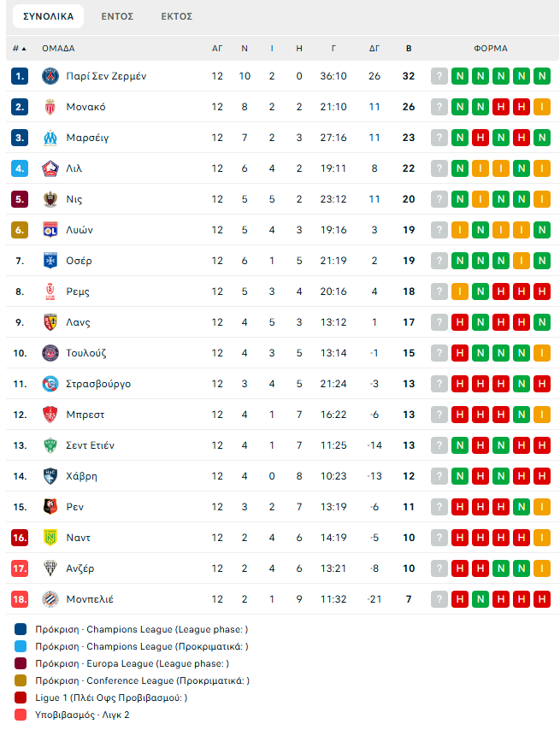Open the Στρασβούργο team link
The width and height of the screenshot is (560, 730).
coord(98,384)
